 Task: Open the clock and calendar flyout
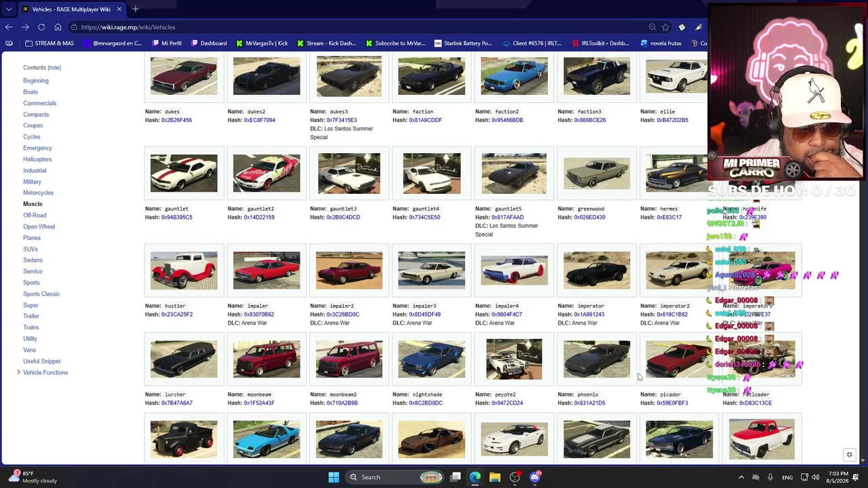(838, 477)
